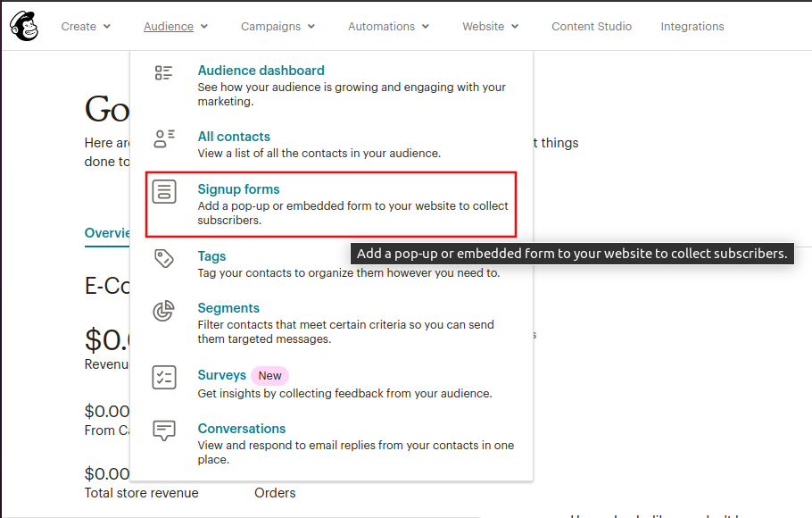Click 'Filter contacts that meet certain criteria' text
812x518 pixels.
346,332
